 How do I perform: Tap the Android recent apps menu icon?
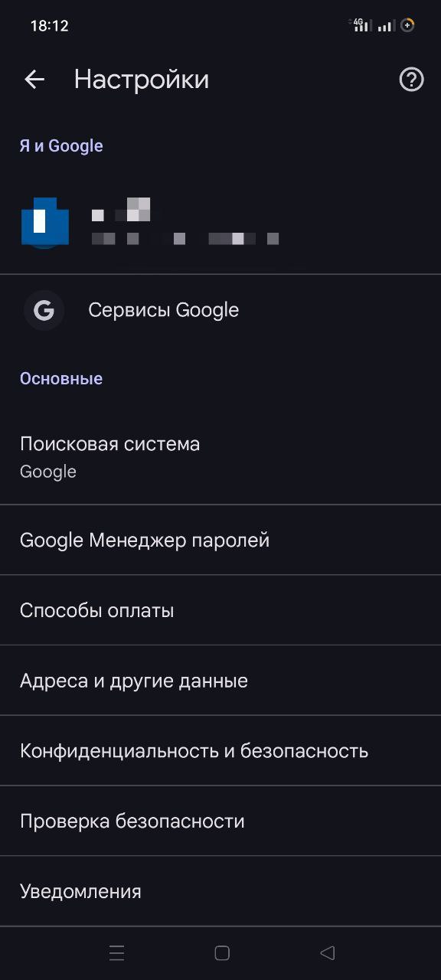tap(117, 952)
